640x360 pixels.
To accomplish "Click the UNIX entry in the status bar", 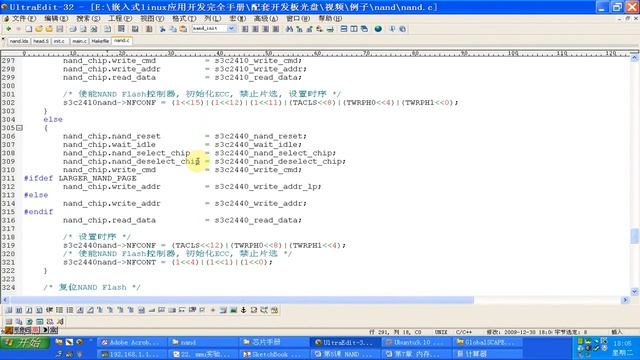I will coord(441,332).
